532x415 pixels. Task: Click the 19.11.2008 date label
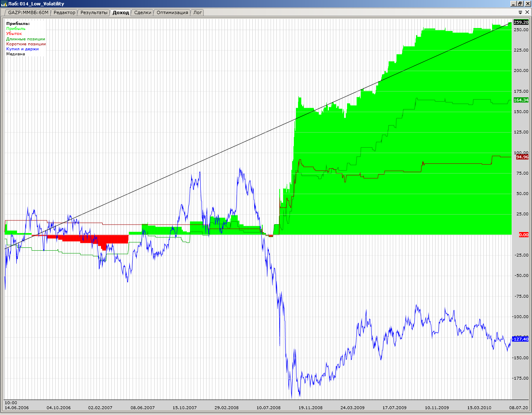[310, 408]
